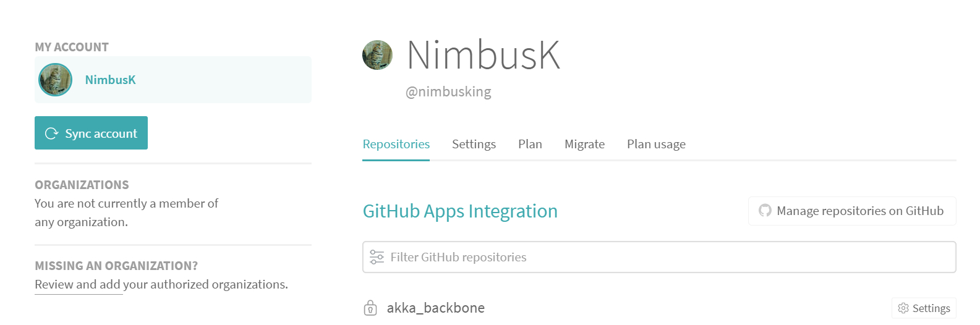Click the sidebar NimbusK cat avatar
This screenshot has width=980, height=325.
56,80
